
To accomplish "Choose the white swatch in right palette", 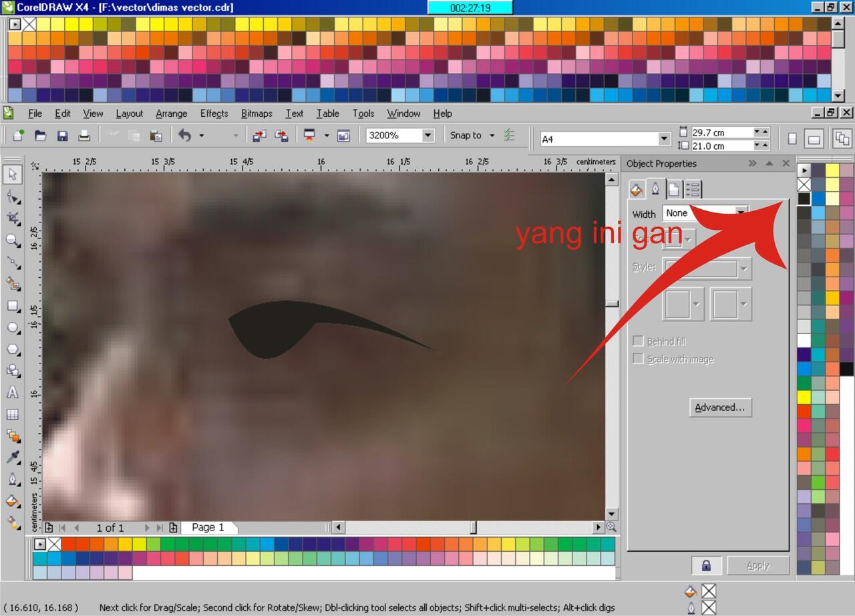I will pos(804,340).
